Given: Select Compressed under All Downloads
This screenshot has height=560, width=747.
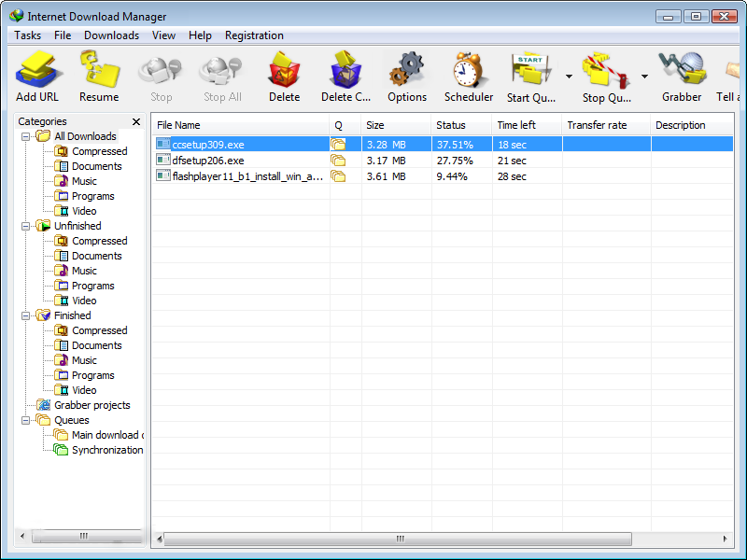Looking at the screenshot, I should point(100,151).
